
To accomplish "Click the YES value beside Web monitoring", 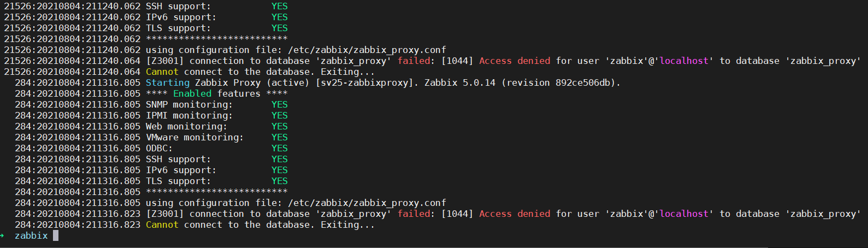I will coord(279,126).
